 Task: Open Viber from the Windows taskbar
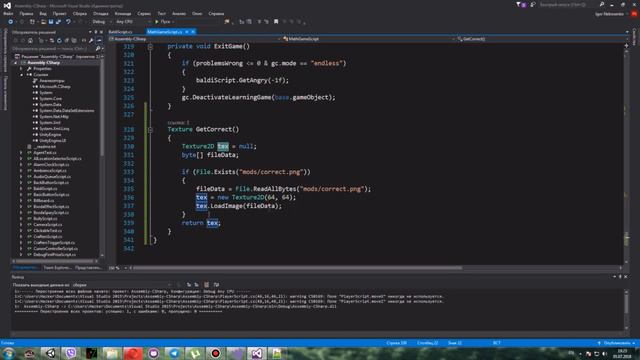71,353
